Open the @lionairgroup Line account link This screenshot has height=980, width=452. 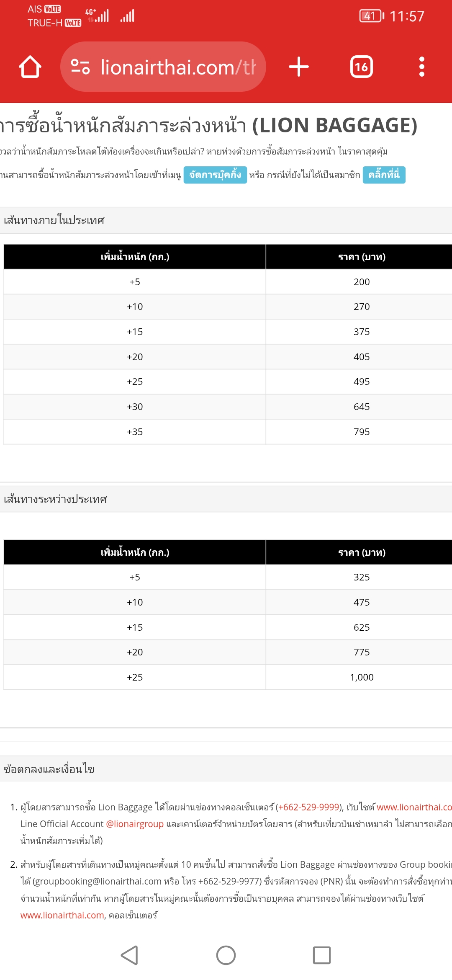click(x=135, y=824)
